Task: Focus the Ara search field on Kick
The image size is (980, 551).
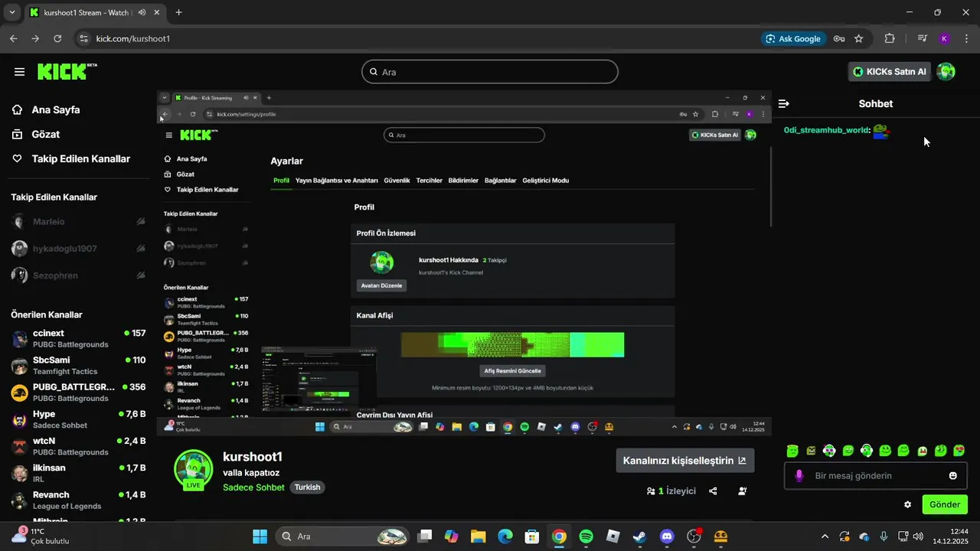Action: click(x=490, y=72)
